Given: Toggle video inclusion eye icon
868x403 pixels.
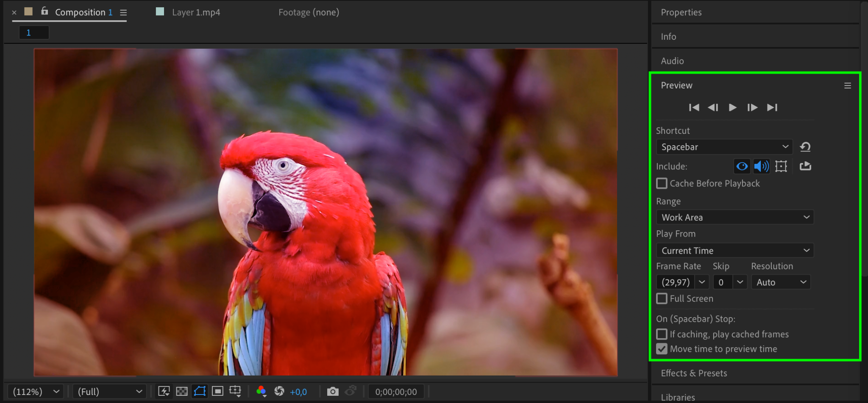Looking at the screenshot, I should coord(742,166).
